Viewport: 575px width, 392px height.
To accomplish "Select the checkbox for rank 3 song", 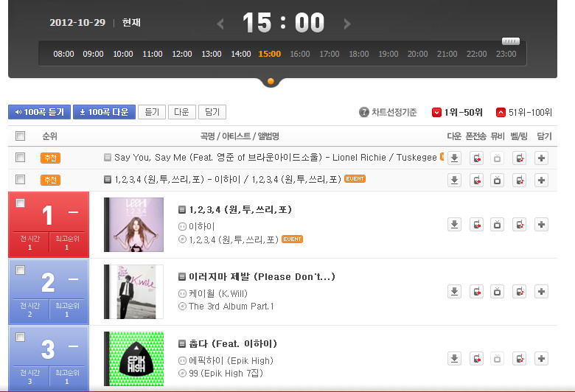I will [x=20, y=337].
